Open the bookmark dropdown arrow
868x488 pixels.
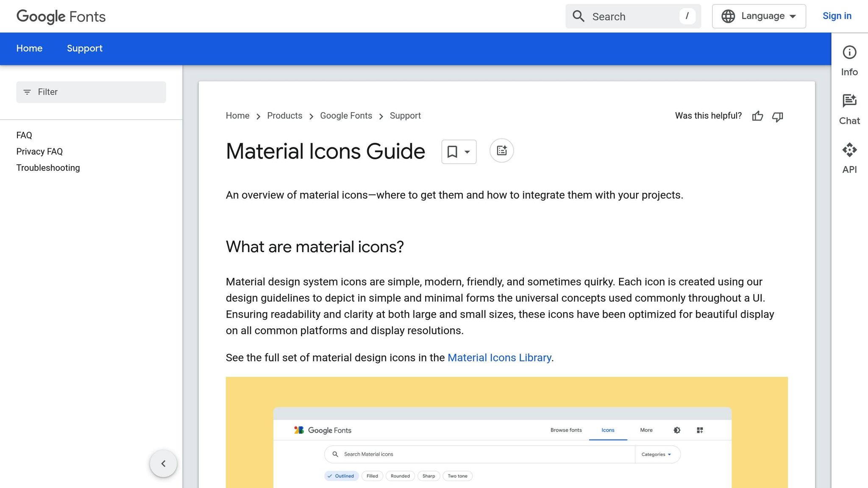point(467,152)
